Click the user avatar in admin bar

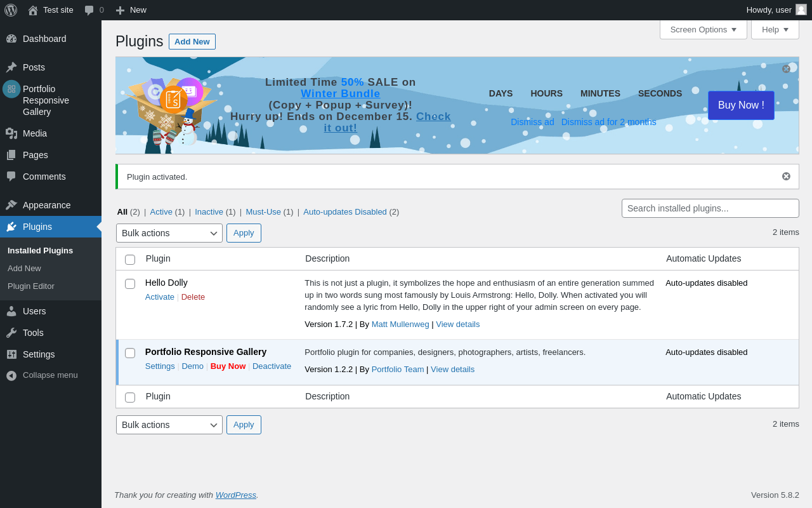pos(801,10)
